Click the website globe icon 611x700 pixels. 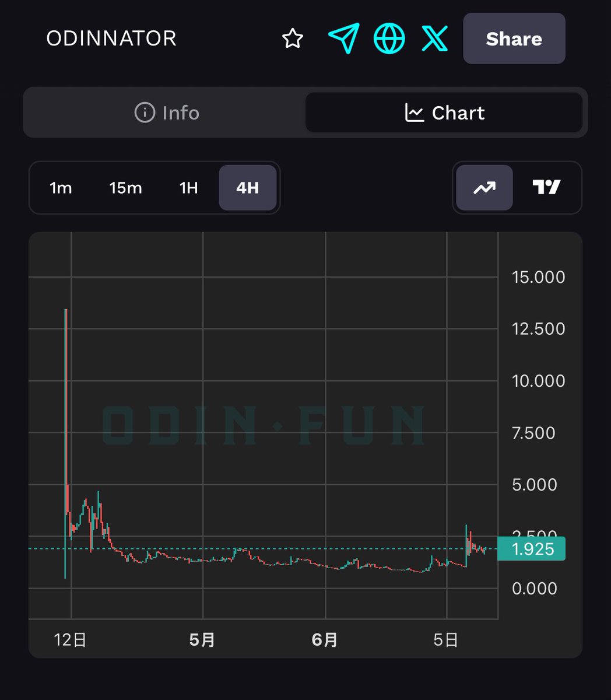[389, 38]
